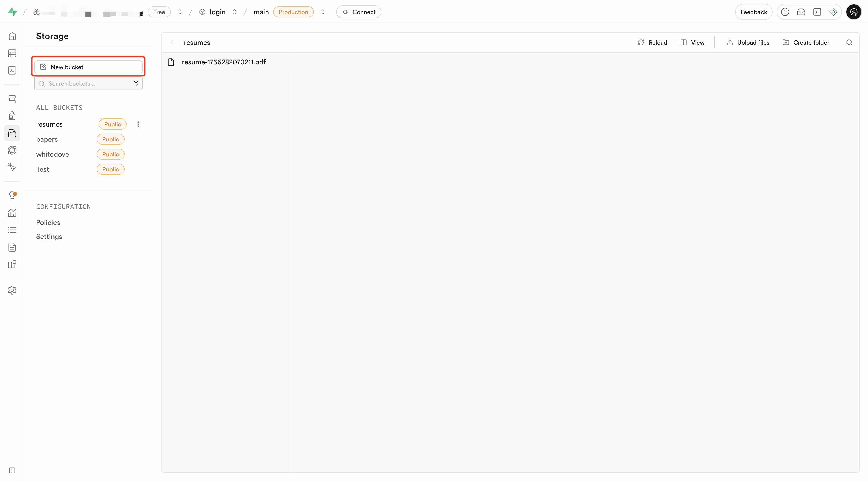Open the Advisors lightbulb icon

click(x=12, y=195)
